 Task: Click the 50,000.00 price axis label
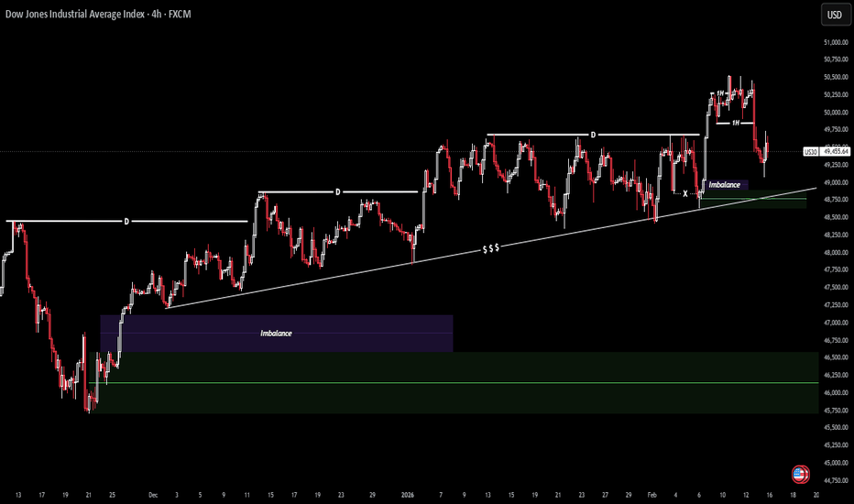coord(836,112)
